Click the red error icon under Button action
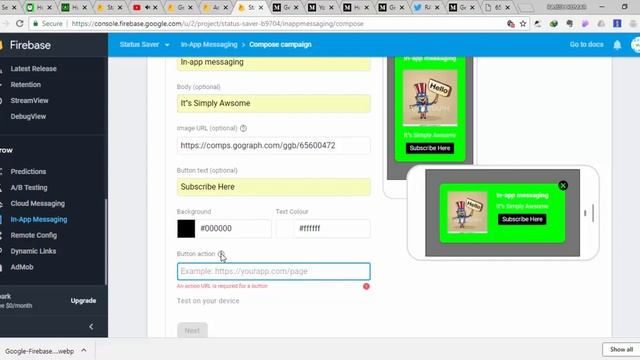 (366, 286)
